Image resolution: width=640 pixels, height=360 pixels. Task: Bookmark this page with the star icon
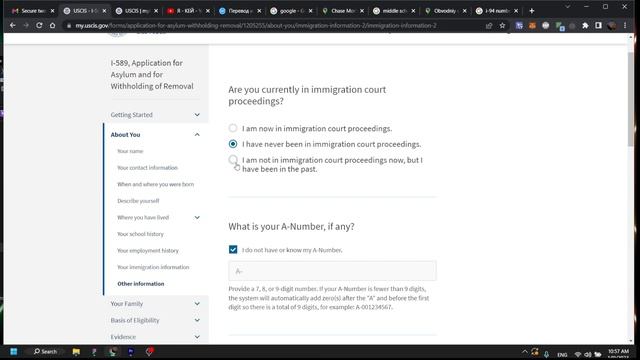click(502, 25)
